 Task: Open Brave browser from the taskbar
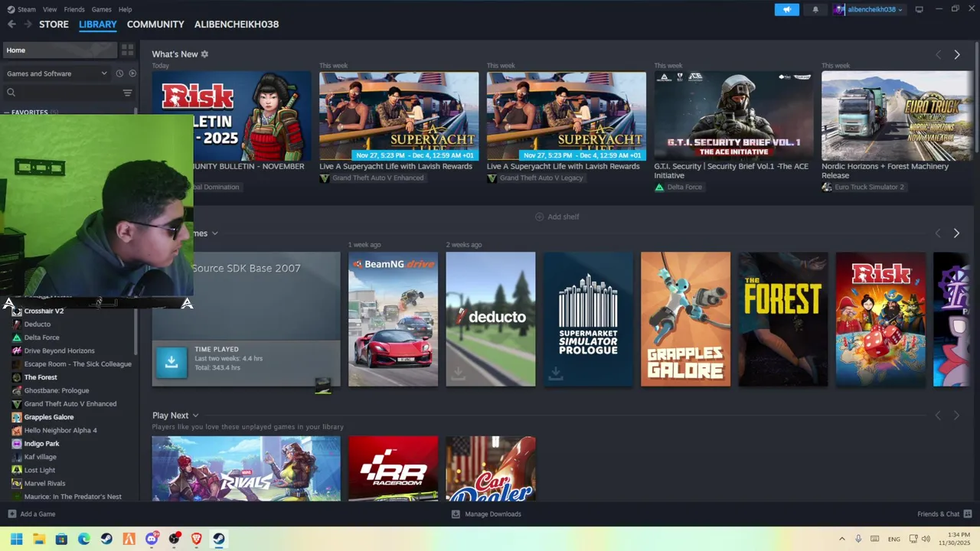tap(197, 539)
